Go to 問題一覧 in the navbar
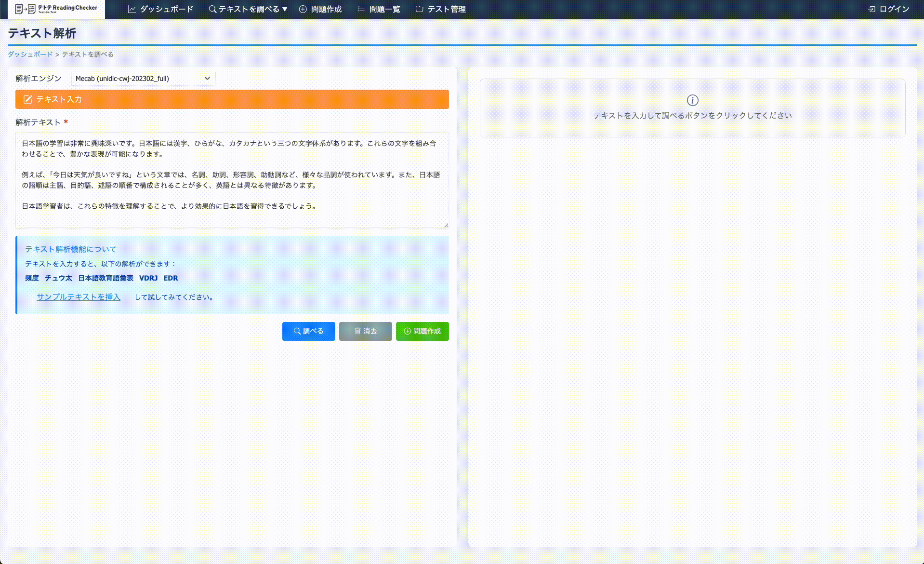 click(384, 9)
